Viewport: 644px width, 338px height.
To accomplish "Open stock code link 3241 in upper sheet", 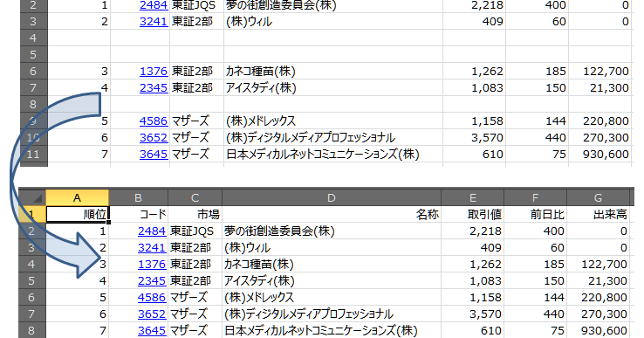I will pos(154,21).
